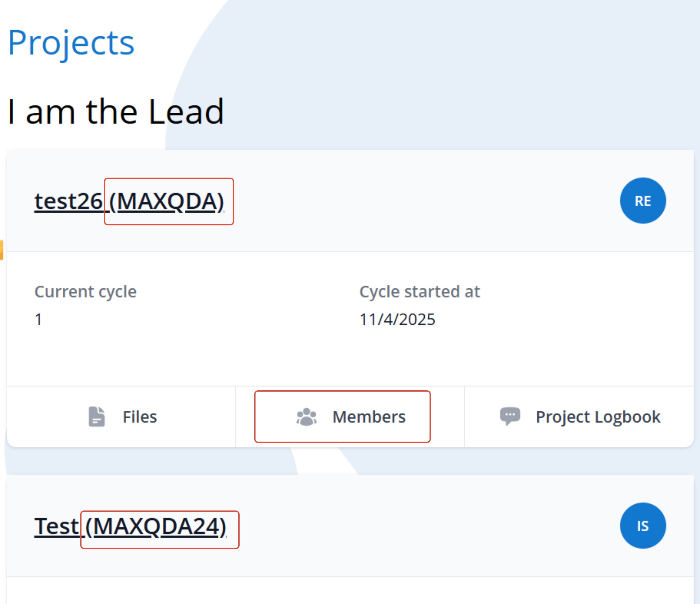Go to the Projects page heading
The image size is (700, 604).
71,43
